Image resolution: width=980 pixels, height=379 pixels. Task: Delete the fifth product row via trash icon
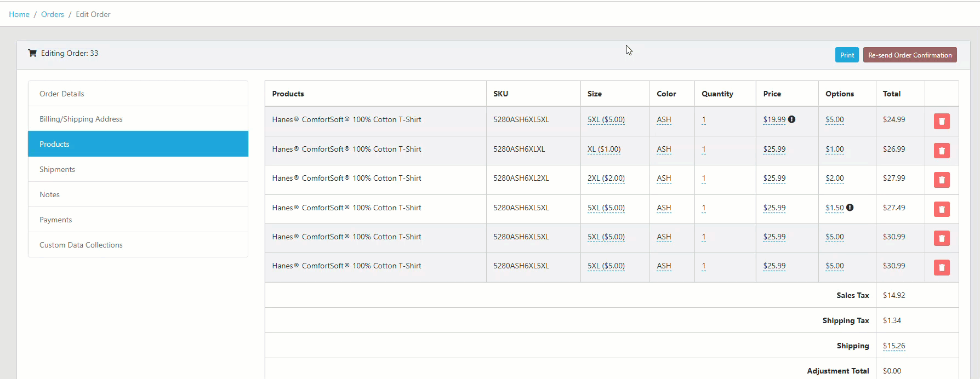(941, 238)
